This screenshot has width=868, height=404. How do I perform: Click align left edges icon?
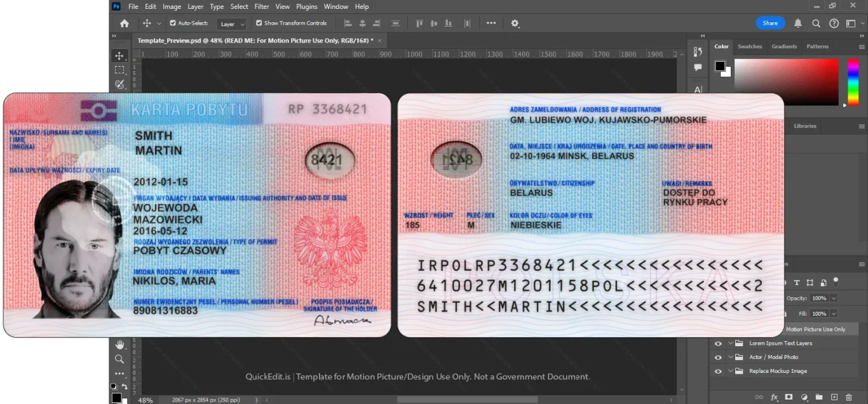[x=348, y=23]
